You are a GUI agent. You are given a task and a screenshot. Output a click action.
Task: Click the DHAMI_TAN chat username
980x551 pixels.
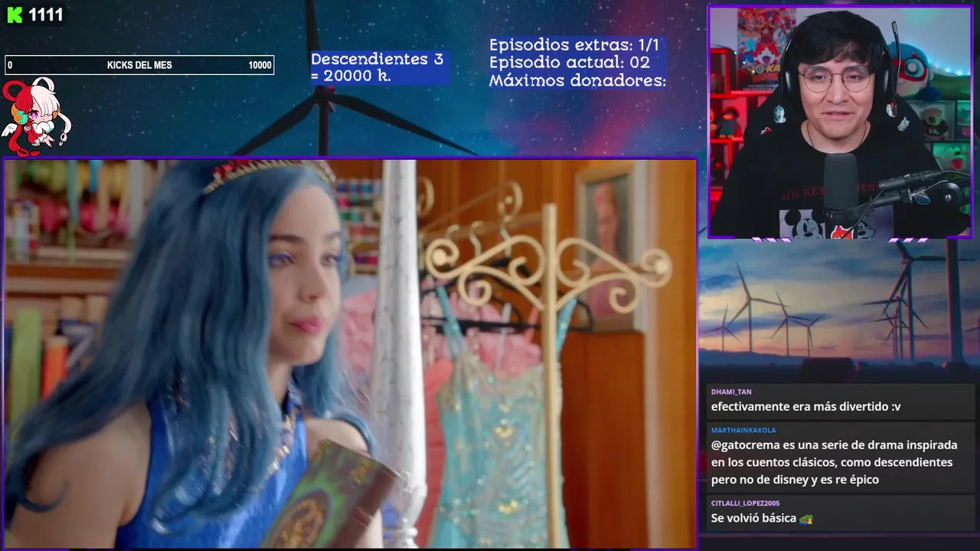click(x=731, y=392)
